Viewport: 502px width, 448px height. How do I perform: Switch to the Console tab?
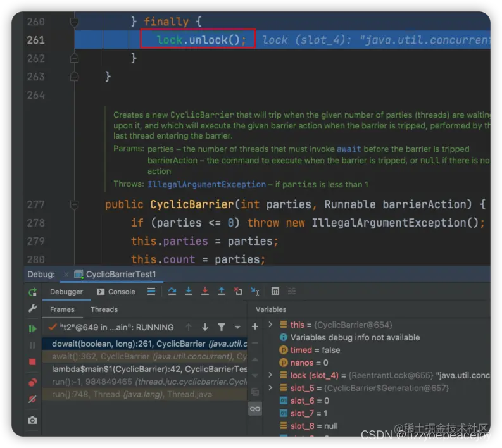pos(116,292)
